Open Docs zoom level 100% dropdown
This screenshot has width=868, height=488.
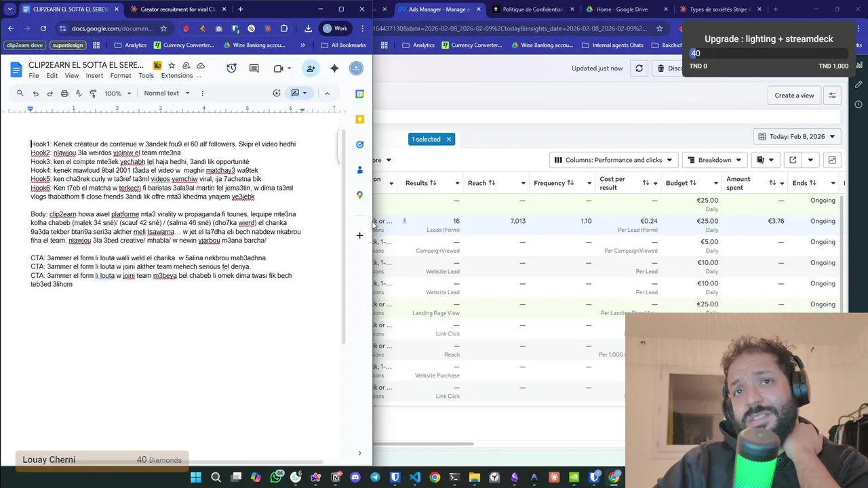pos(118,93)
